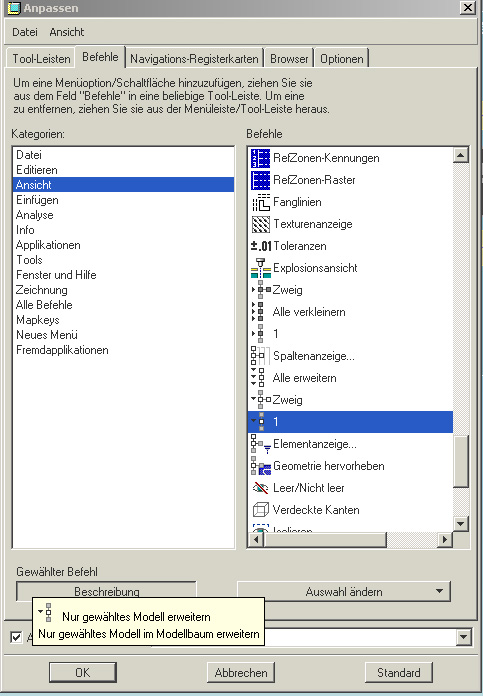Click the Abbrechen button

click(241, 673)
